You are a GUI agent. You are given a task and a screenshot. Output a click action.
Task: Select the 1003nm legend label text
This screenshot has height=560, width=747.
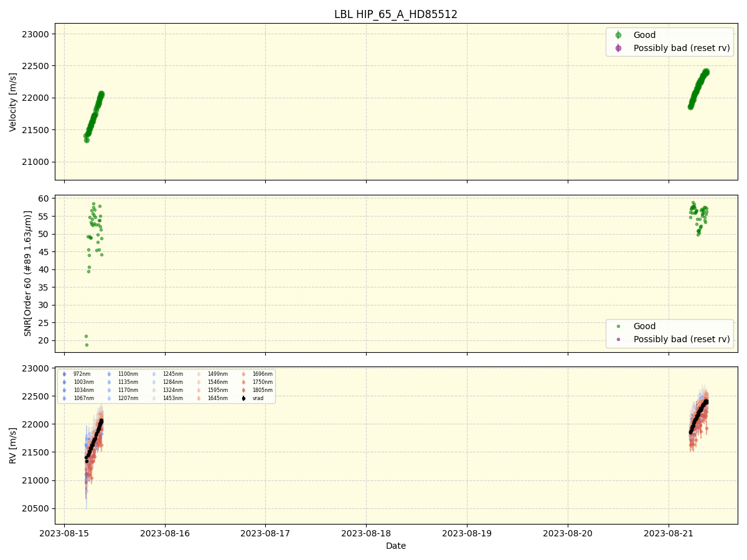(x=83, y=382)
